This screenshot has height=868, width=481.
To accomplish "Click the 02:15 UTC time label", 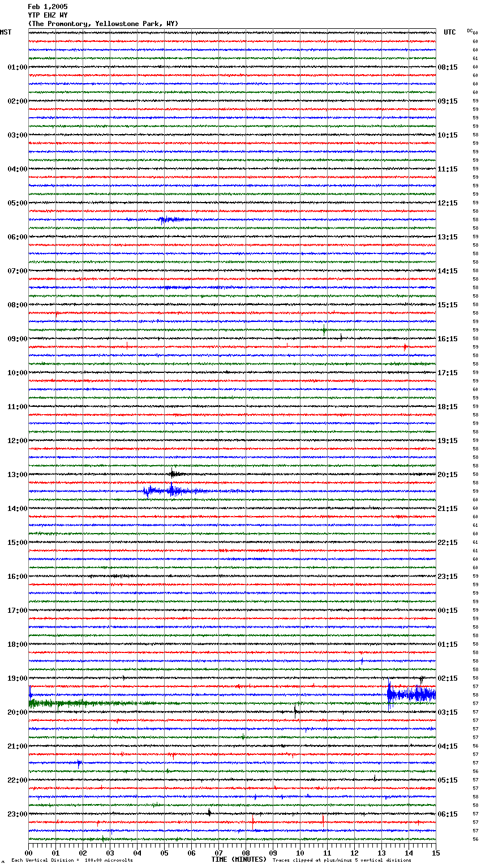I will pos(448,678).
